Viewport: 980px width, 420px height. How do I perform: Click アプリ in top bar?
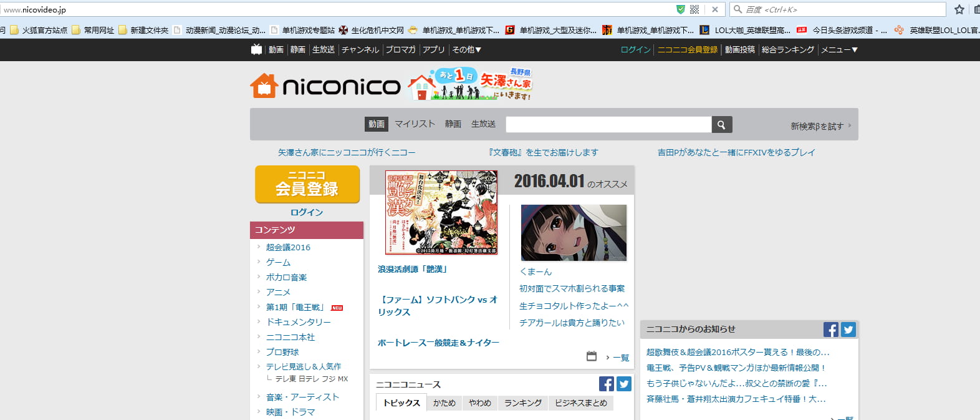click(x=434, y=49)
